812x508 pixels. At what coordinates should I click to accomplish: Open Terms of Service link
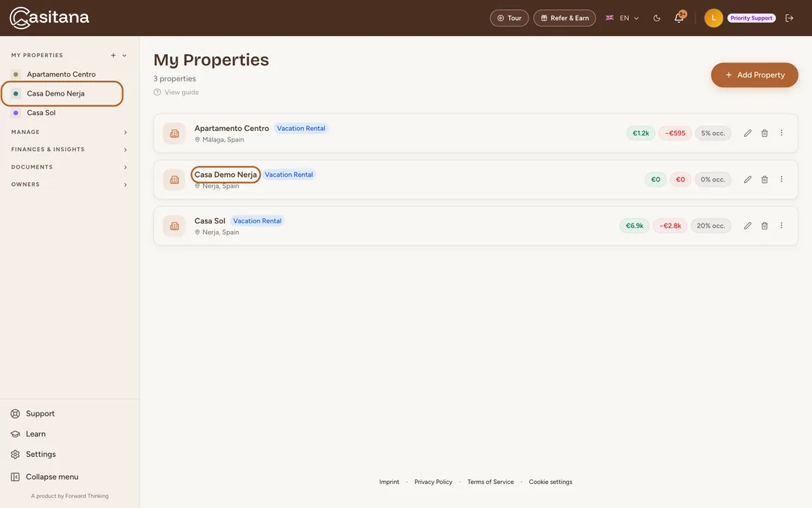click(x=490, y=482)
